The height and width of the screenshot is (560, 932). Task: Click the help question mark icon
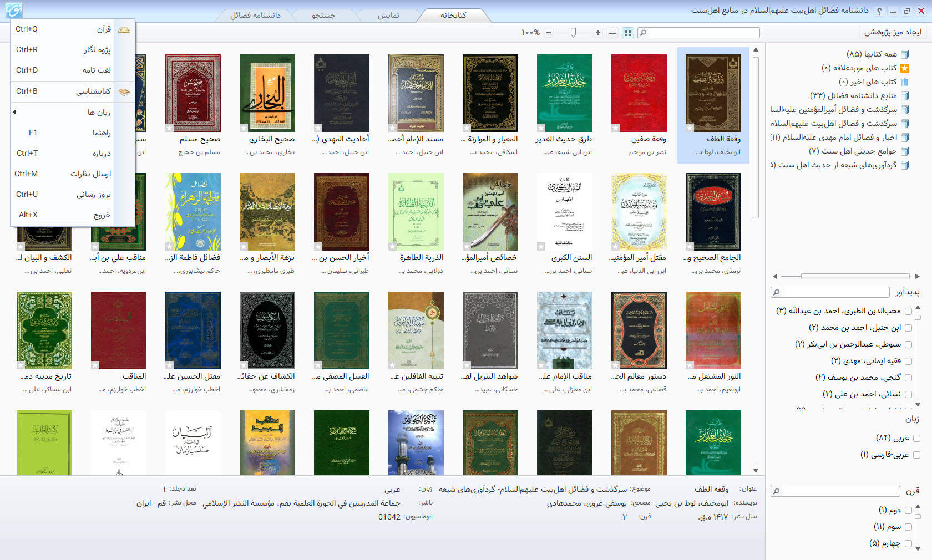pos(879,11)
